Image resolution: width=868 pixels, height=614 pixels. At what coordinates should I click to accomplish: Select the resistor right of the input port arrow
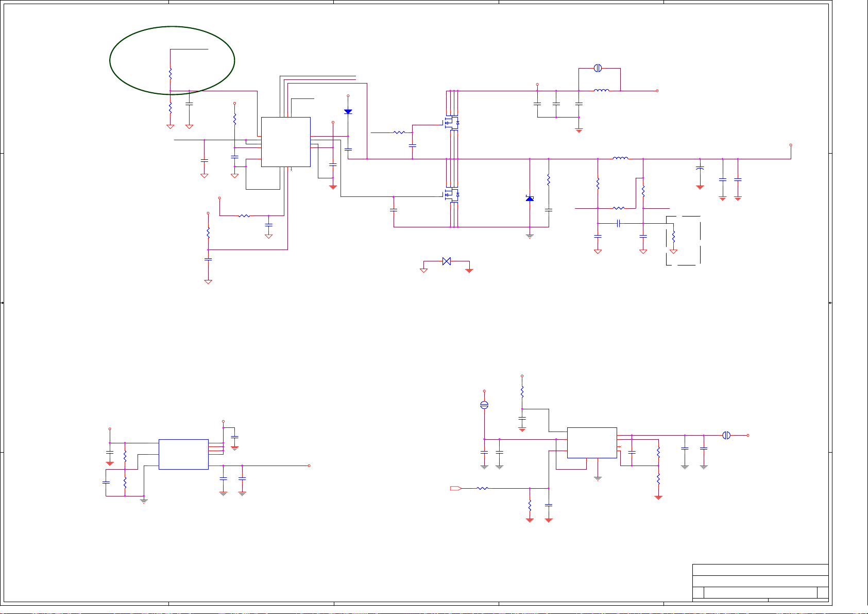click(x=482, y=488)
